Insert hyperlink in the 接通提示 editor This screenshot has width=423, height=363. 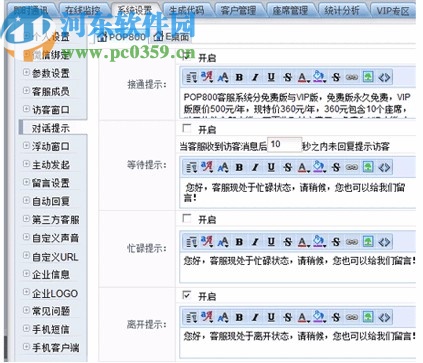point(352,77)
